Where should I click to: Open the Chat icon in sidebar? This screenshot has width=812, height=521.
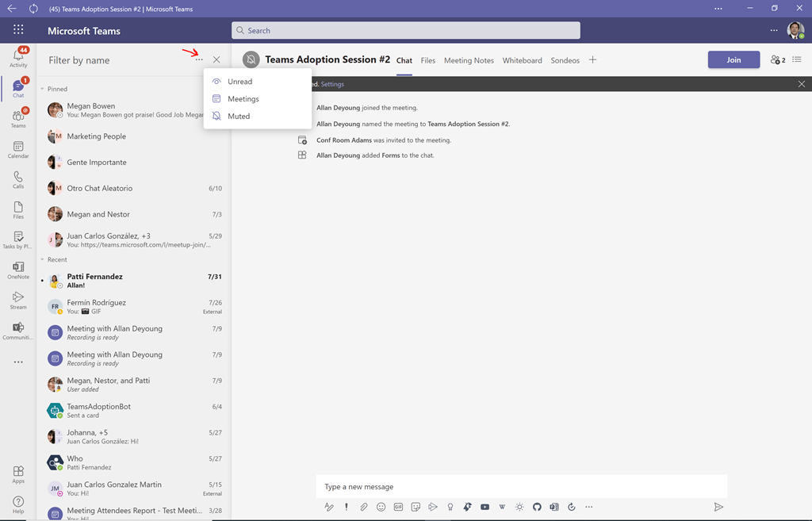pyautogui.click(x=18, y=88)
